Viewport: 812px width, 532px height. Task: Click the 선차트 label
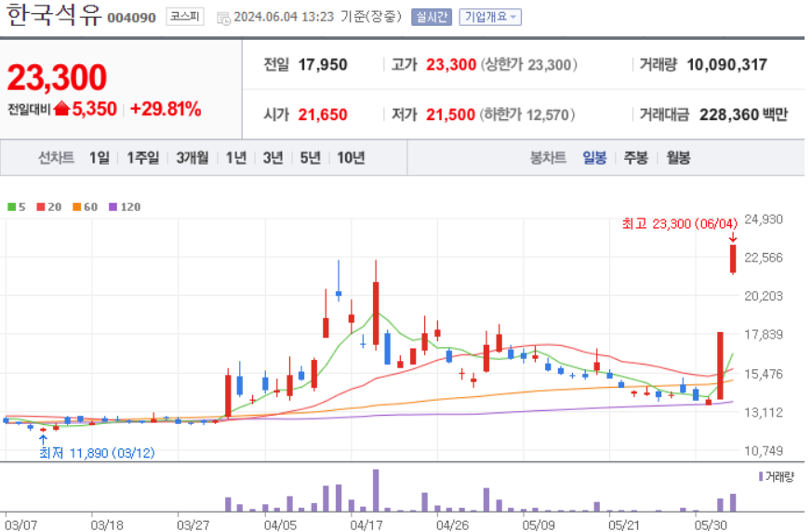56,157
